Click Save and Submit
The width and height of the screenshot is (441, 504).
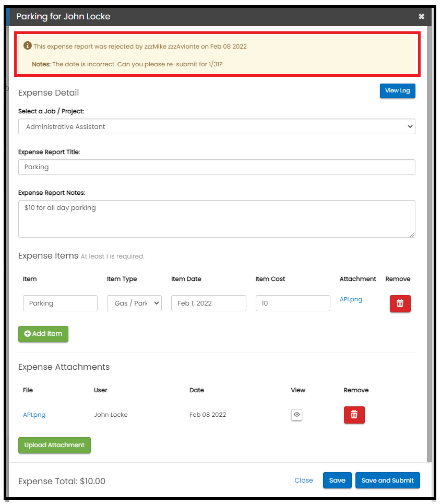387,480
